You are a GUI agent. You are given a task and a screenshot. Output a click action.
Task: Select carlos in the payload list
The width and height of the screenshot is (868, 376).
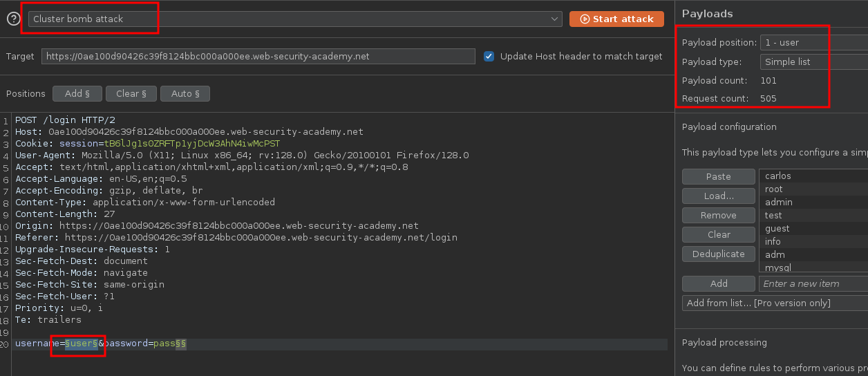tap(778, 176)
